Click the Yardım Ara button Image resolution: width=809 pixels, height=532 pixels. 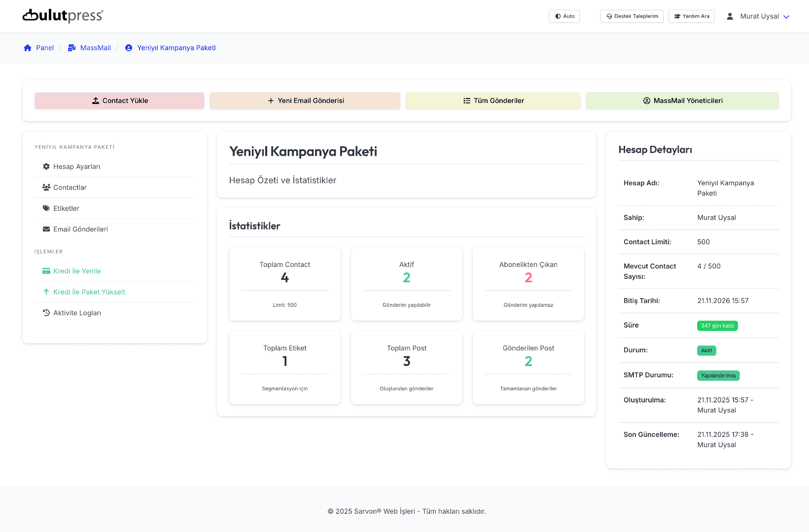point(691,16)
